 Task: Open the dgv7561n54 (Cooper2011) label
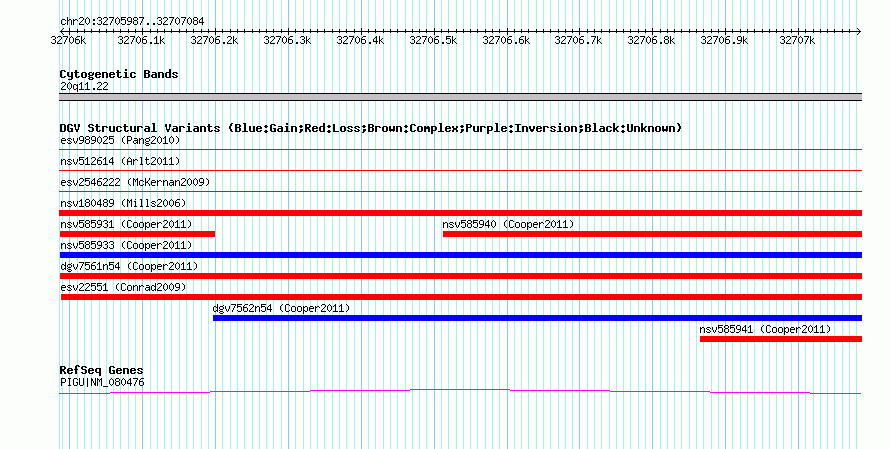pos(129,266)
